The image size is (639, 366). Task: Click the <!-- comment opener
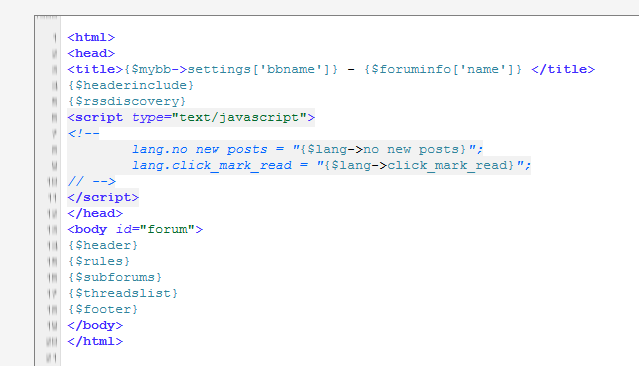tap(83, 133)
